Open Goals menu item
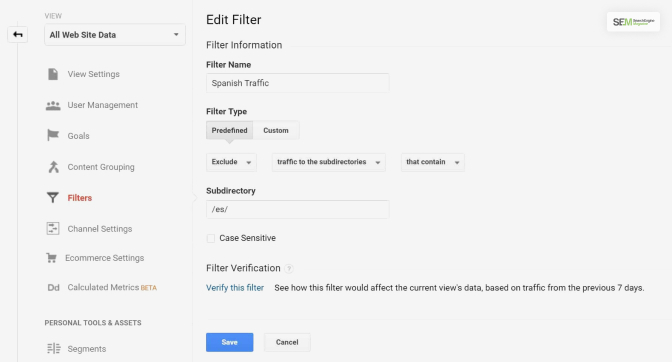672x362 pixels. (x=78, y=136)
